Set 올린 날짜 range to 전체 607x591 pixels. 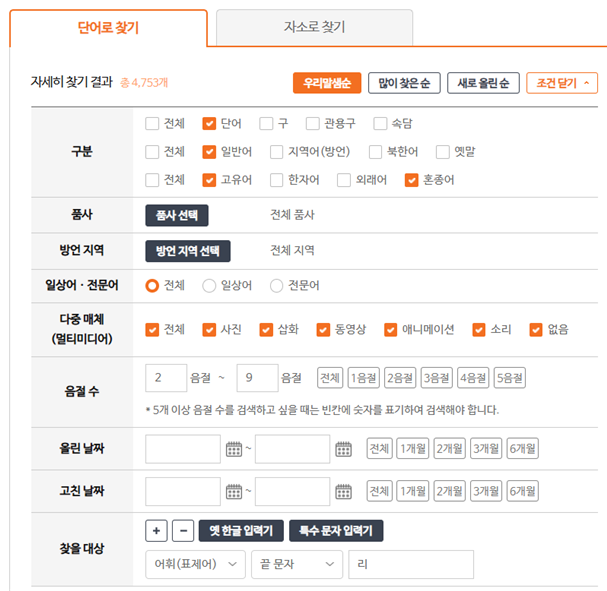click(379, 449)
